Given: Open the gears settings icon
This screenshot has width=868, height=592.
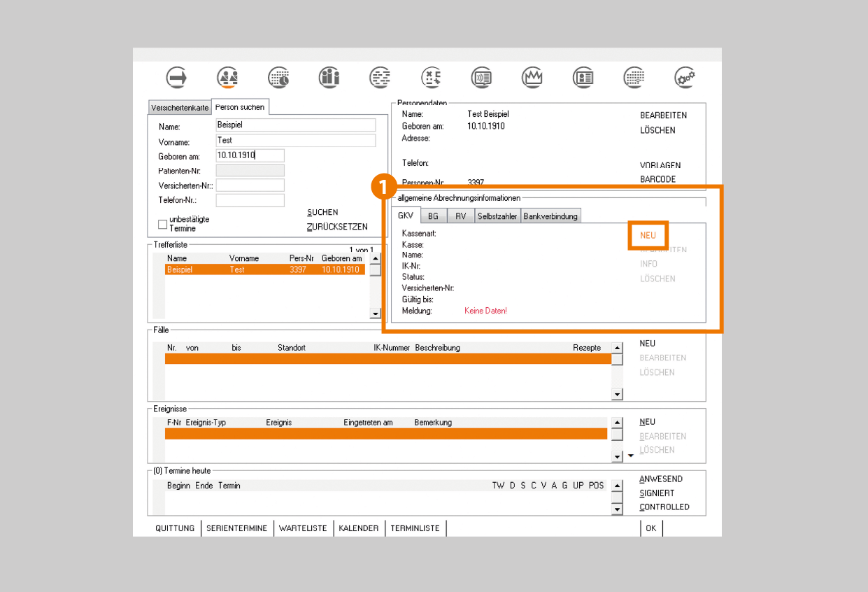Looking at the screenshot, I should 685,78.
